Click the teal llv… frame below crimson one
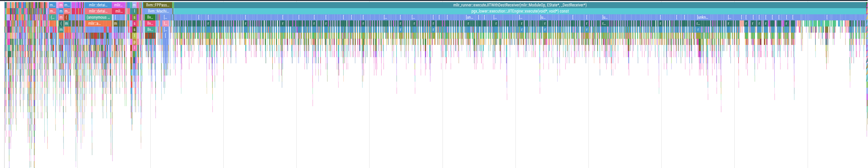This screenshot has height=168, width=868. tap(150, 30)
